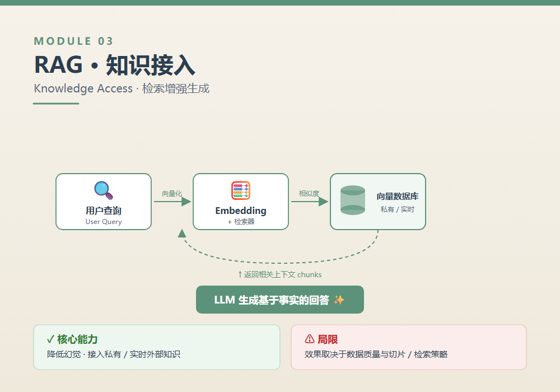560x392 pixels.
Task: Click the database cylinder icon
Action: 352,200
